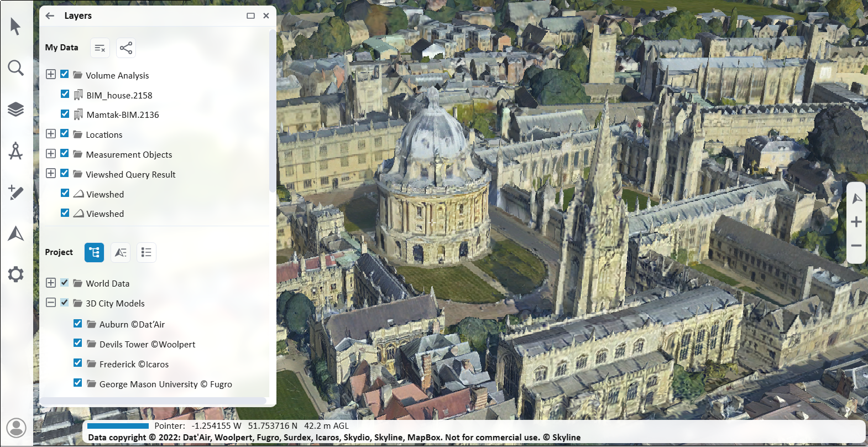Click the Mamtak-BIM.2136 building icon
Image resolution: width=868 pixels, height=447 pixels.
click(79, 115)
